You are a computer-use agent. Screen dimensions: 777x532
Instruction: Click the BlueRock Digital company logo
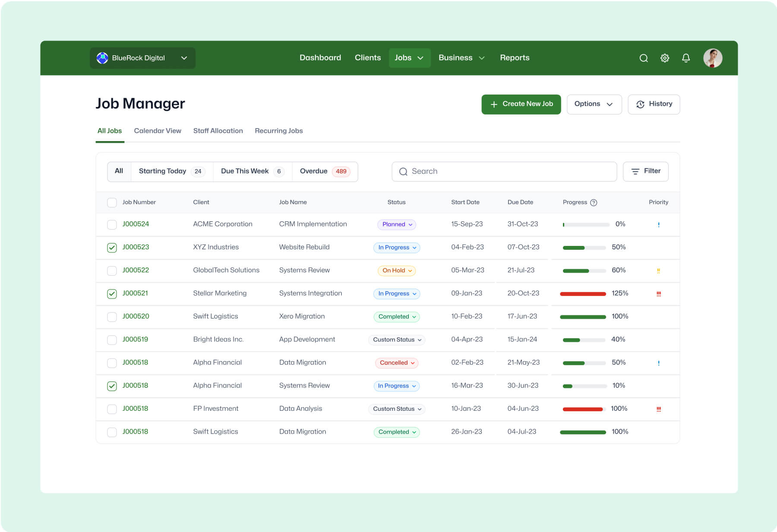[x=102, y=58]
